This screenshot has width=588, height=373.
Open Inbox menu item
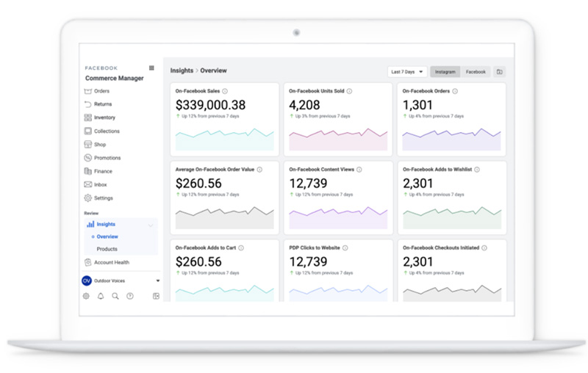pyautogui.click(x=101, y=184)
